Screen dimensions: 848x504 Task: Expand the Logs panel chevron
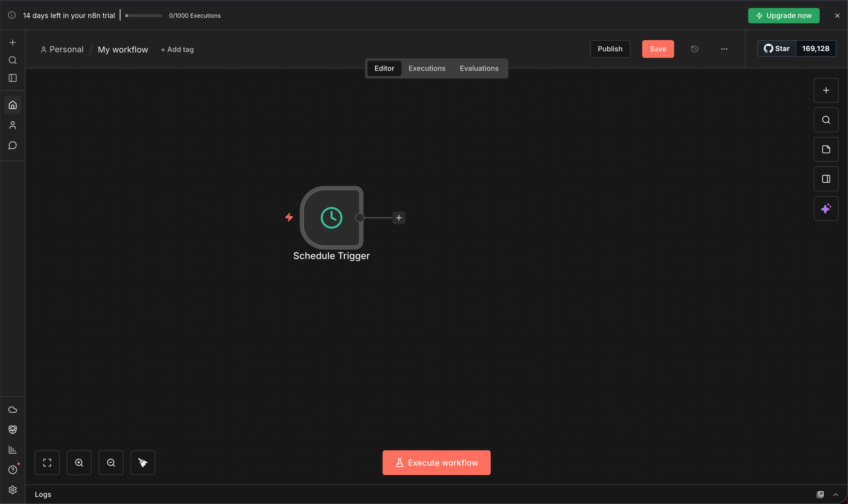836,494
